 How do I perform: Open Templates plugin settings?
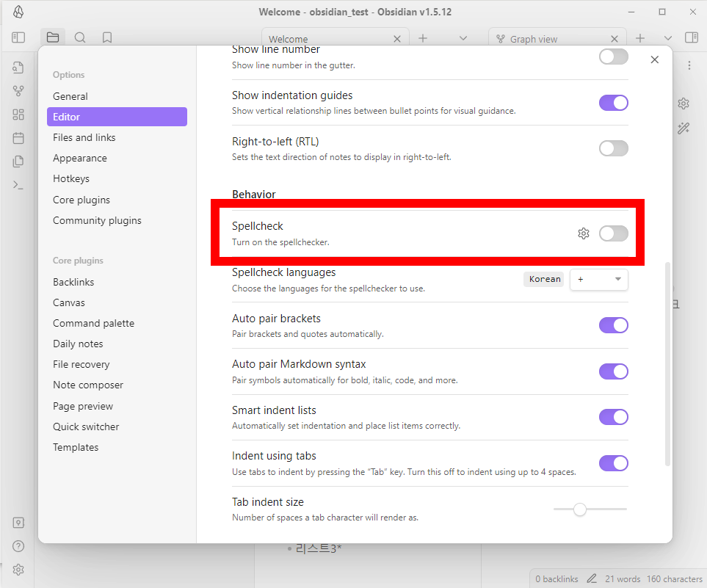pyautogui.click(x=117, y=447)
